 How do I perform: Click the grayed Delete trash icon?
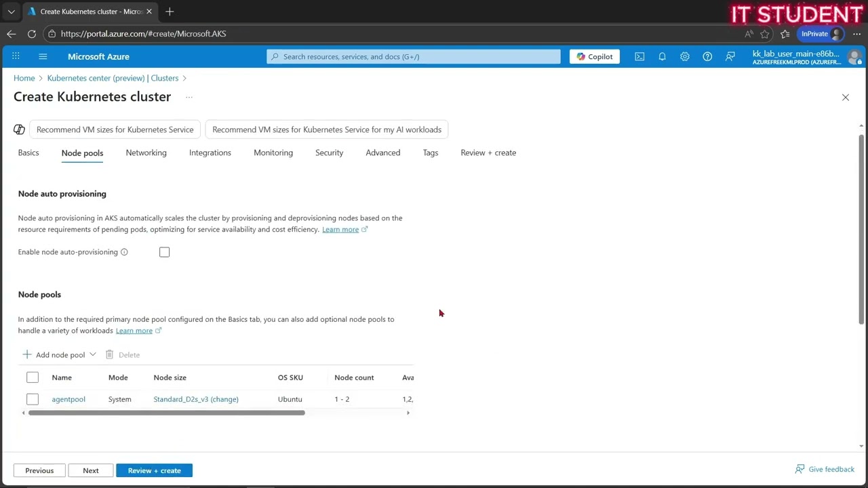tap(109, 354)
